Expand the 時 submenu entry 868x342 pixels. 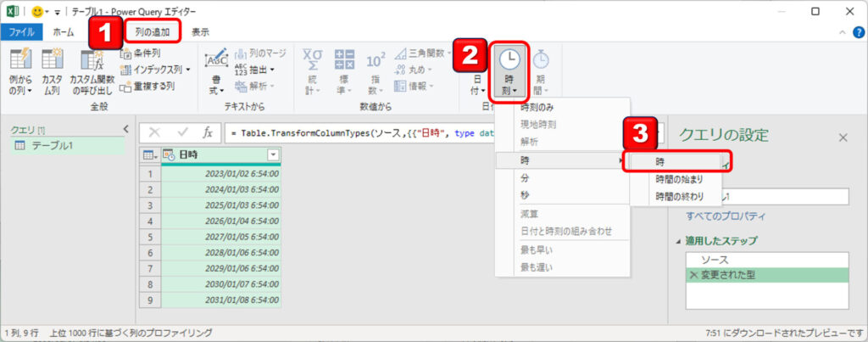[x=563, y=160]
